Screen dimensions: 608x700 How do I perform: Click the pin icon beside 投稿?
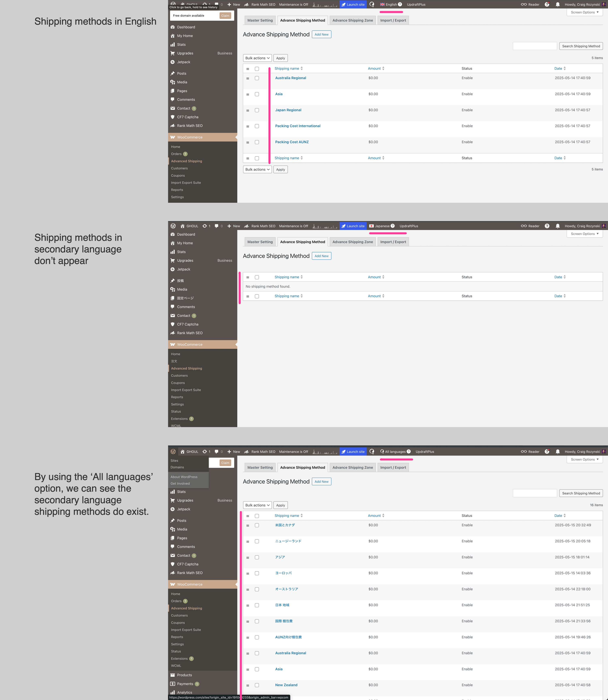pos(173,281)
